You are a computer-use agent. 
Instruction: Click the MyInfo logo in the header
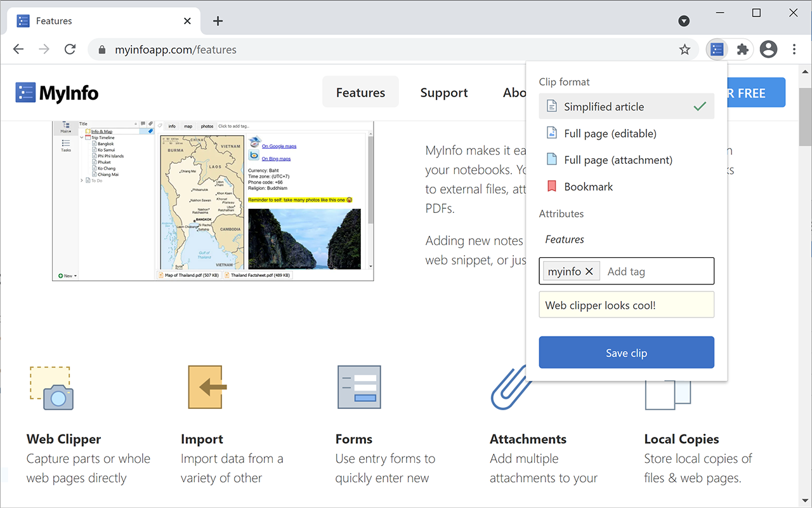(56, 92)
